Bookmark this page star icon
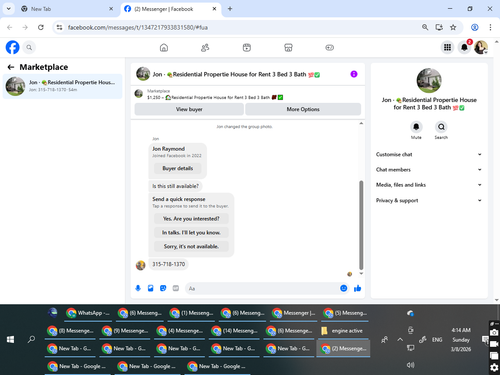Viewport: 500px width, 375px height. [x=453, y=27]
